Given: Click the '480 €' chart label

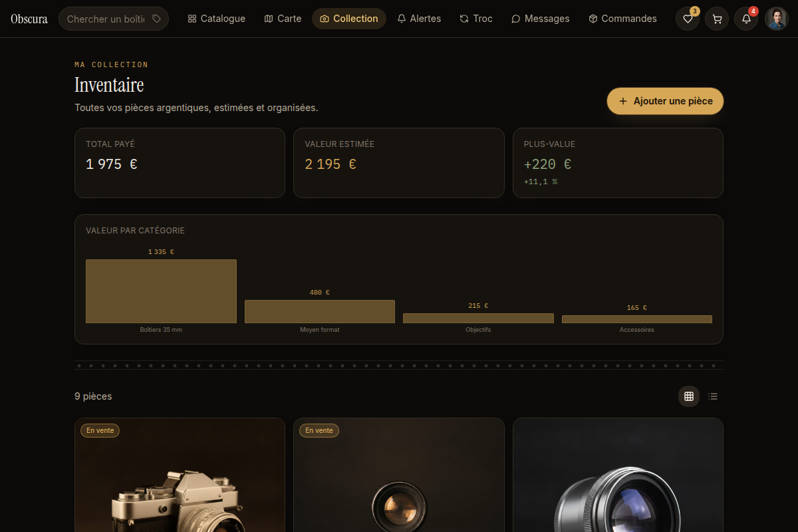Looking at the screenshot, I should click(x=320, y=293).
